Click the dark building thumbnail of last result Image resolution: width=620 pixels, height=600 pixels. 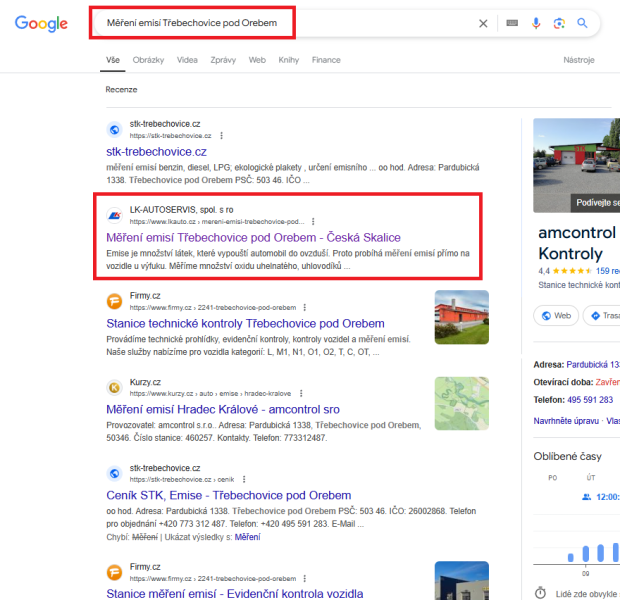(x=461, y=581)
